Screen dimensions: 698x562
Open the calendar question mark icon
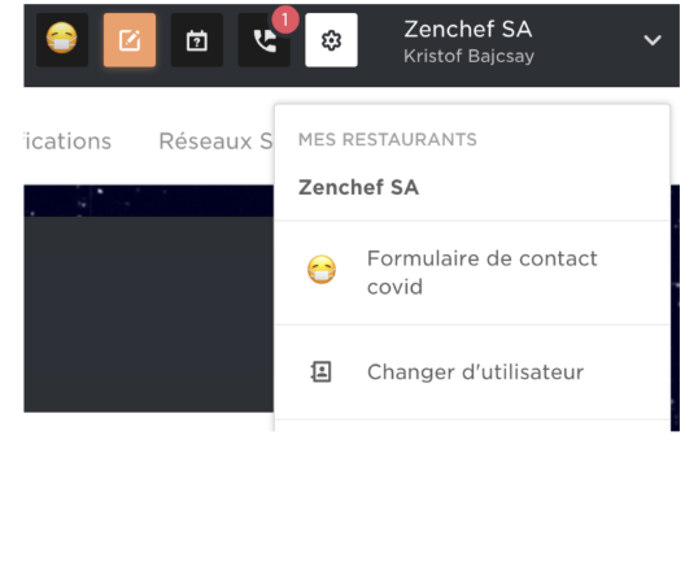197,40
